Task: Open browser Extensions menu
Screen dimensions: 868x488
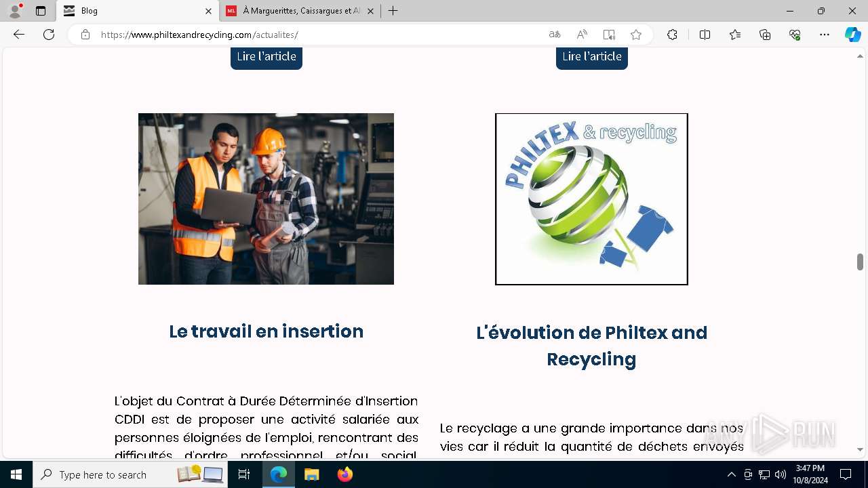Action: coord(672,35)
